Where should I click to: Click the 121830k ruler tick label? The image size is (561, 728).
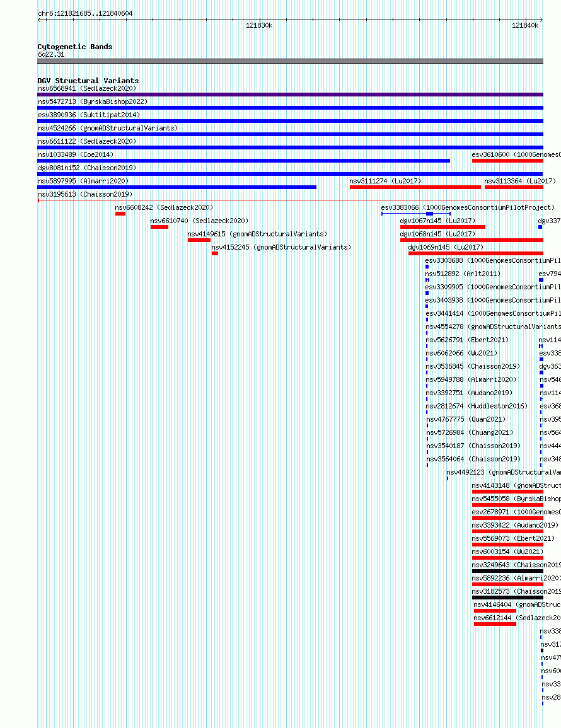pyautogui.click(x=259, y=26)
